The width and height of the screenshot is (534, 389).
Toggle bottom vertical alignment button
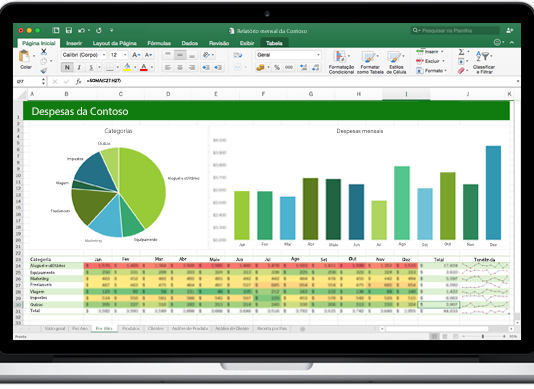[x=192, y=55]
